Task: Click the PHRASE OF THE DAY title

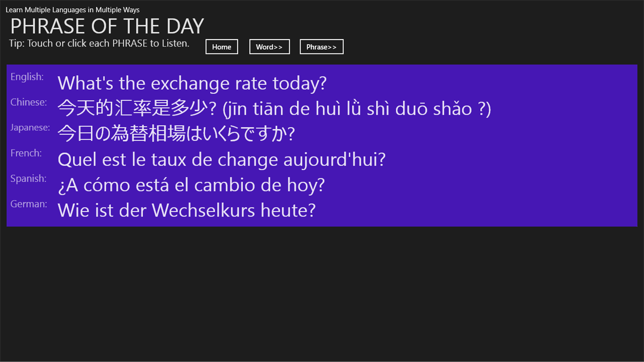Action: tap(106, 26)
